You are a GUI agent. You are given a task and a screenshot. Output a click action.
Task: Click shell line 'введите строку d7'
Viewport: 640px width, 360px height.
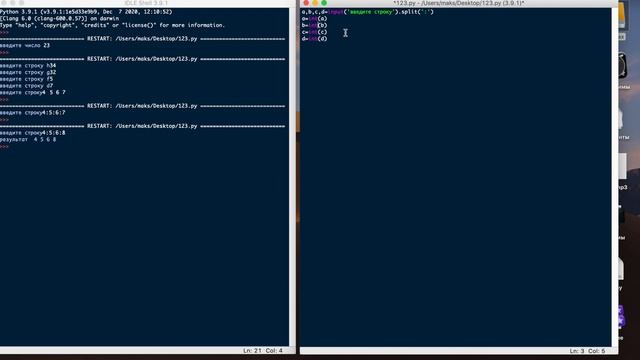27,86
